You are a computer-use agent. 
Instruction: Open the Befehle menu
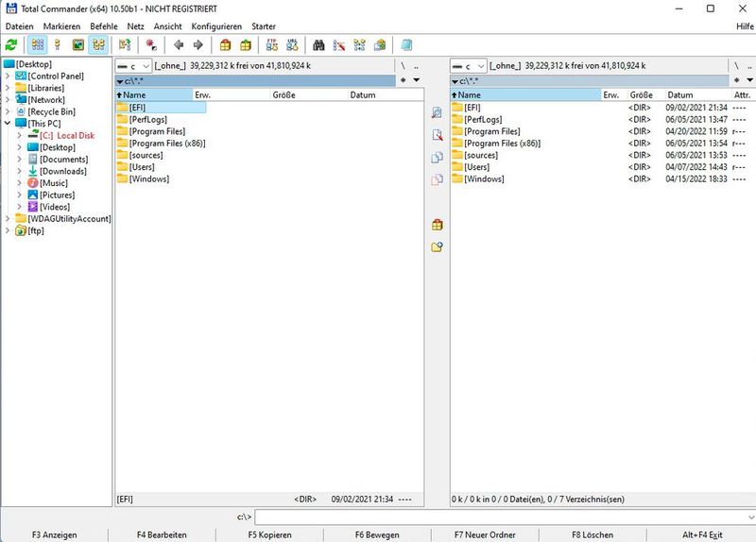point(104,26)
